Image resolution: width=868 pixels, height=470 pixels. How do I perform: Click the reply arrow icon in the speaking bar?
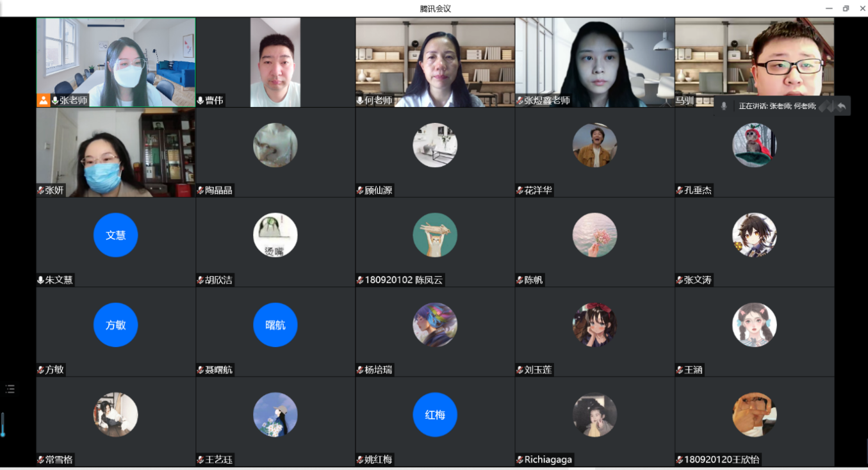(x=842, y=106)
